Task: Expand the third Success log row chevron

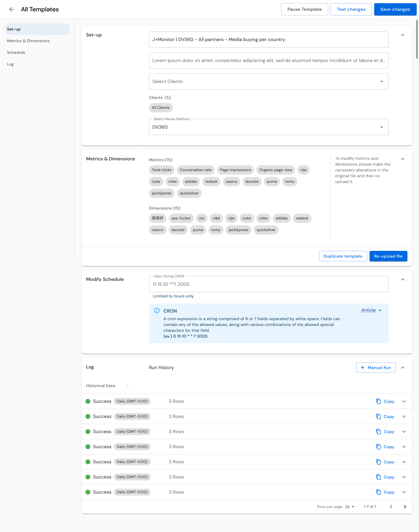Action: click(404, 432)
